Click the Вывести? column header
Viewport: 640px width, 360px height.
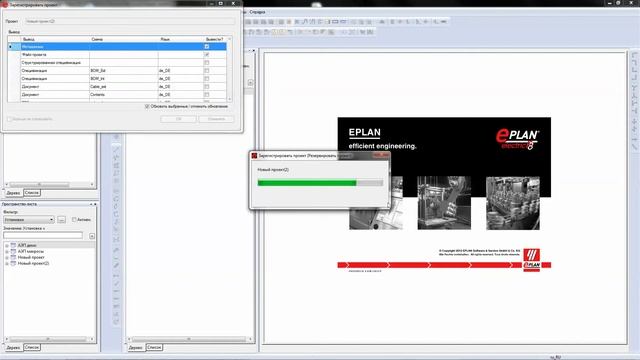pos(215,39)
